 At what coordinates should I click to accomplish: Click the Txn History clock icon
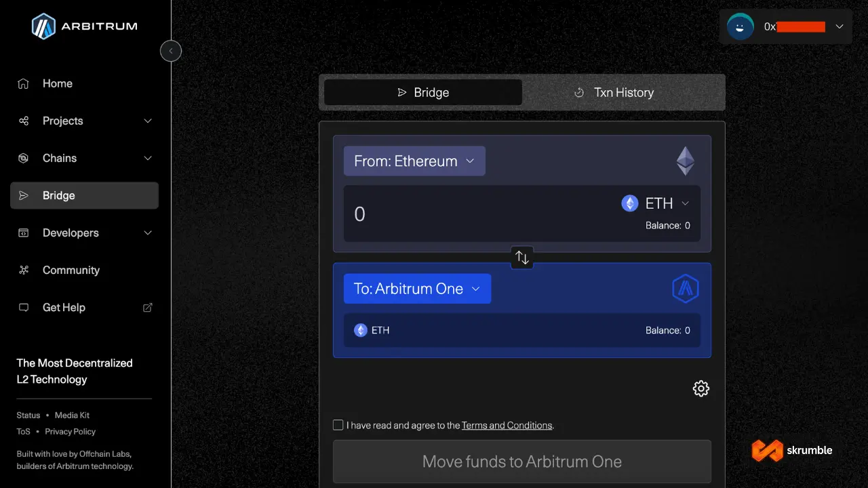coord(579,93)
